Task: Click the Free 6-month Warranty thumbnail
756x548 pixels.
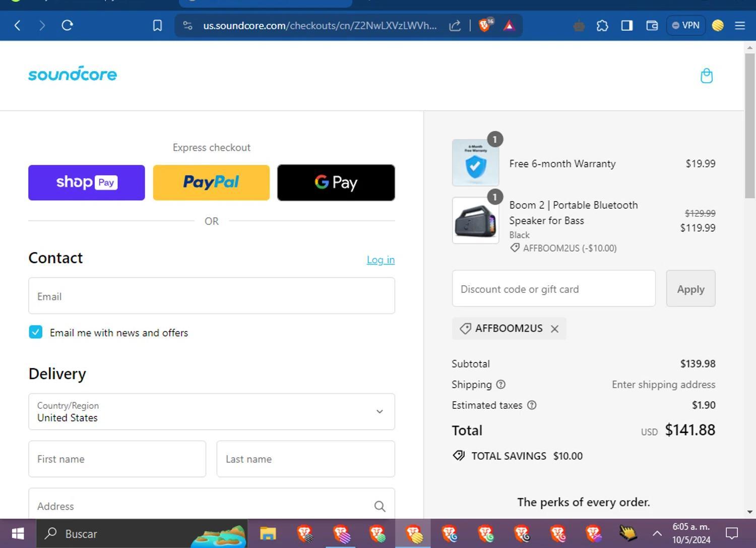Action: [x=476, y=163]
